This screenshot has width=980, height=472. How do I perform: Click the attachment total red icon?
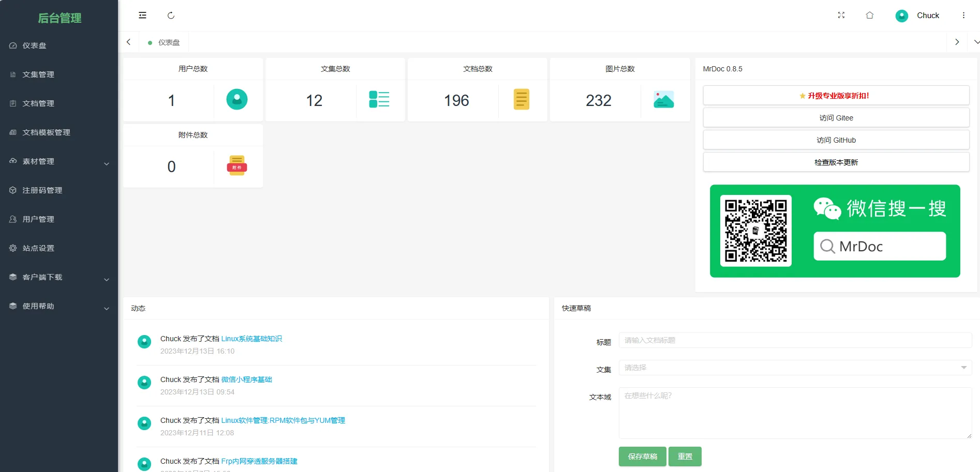[x=237, y=165]
